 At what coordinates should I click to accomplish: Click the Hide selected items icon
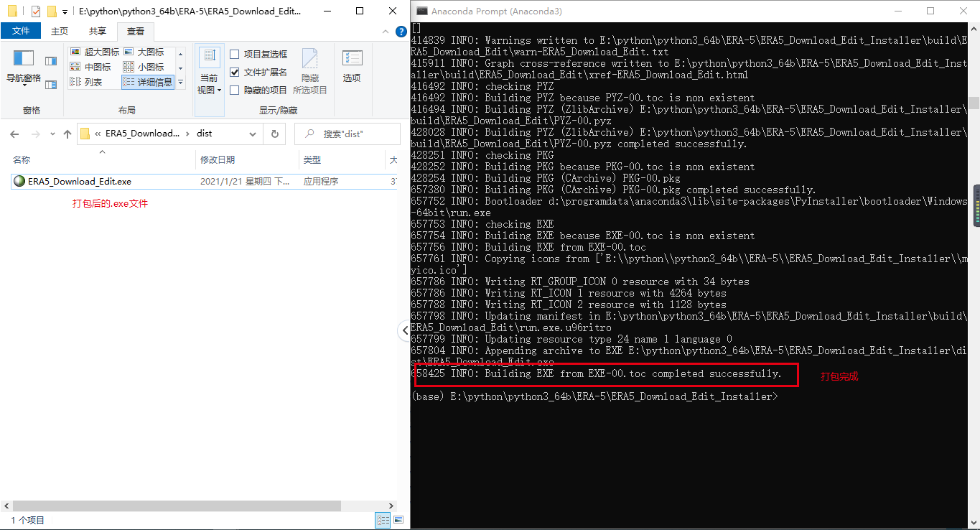click(x=310, y=65)
